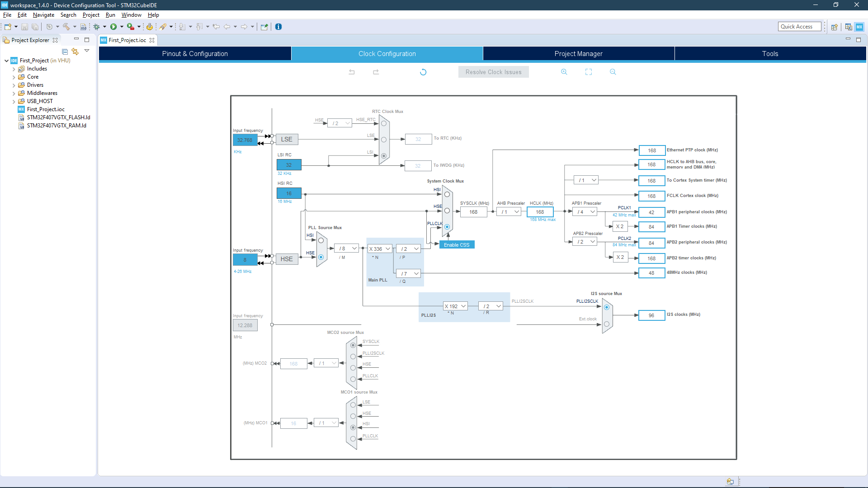This screenshot has width=868, height=488.
Task: Click the Build hammer icon
Action: coord(66,27)
